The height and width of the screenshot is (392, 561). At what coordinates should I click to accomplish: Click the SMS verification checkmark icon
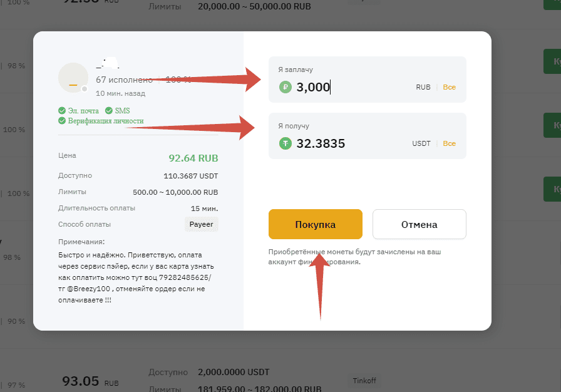(109, 110)
